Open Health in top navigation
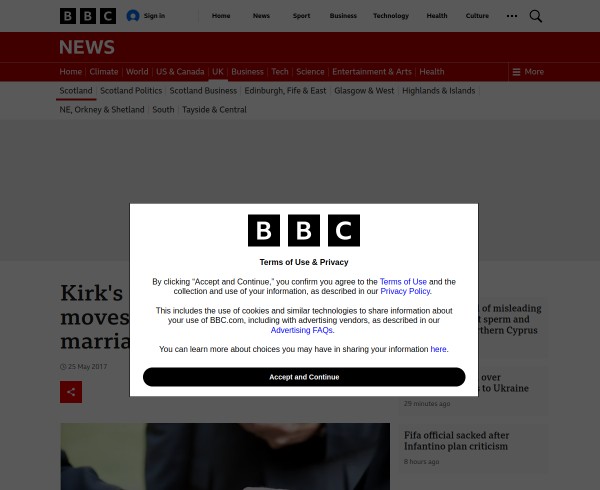Image resolution: width=600 pixels, height=490 pixels. 437,16
